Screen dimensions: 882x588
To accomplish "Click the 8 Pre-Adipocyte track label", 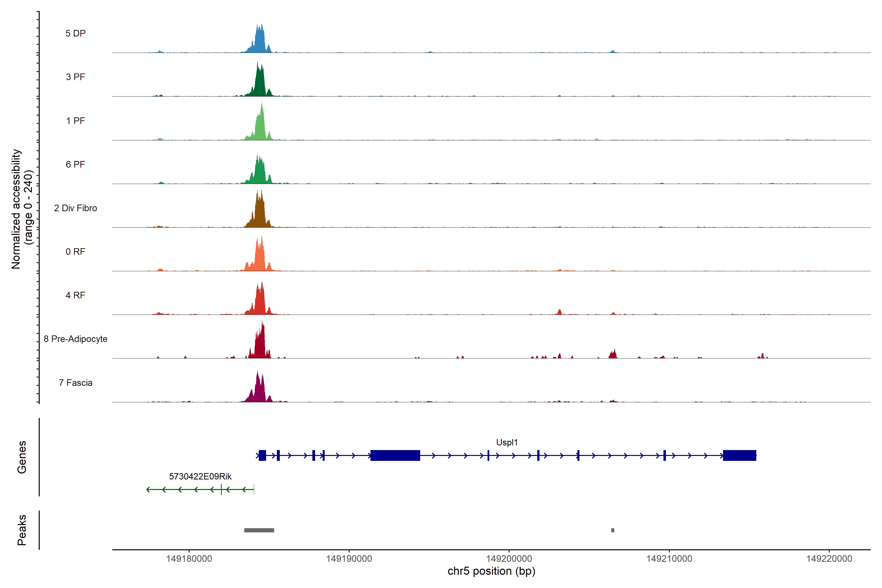I will (x=75, y=339).
